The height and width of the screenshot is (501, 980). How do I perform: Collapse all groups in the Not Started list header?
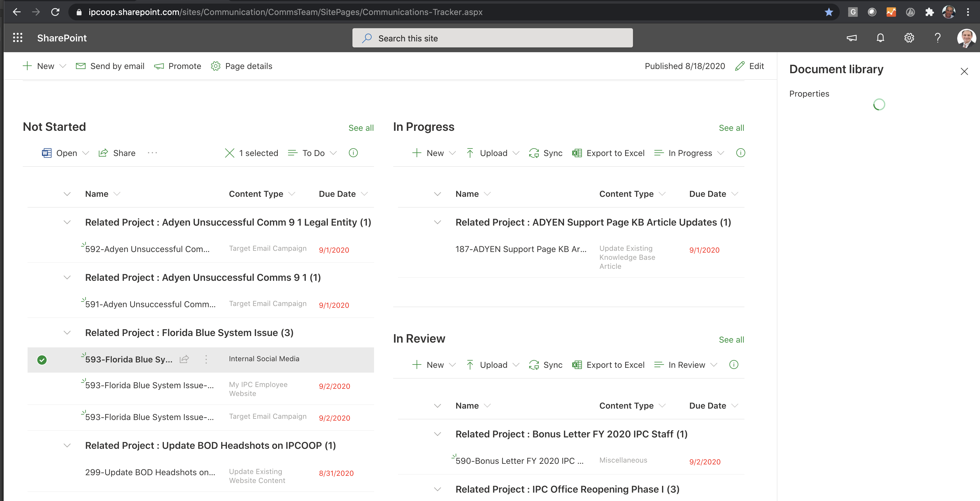tap(67, 194)
